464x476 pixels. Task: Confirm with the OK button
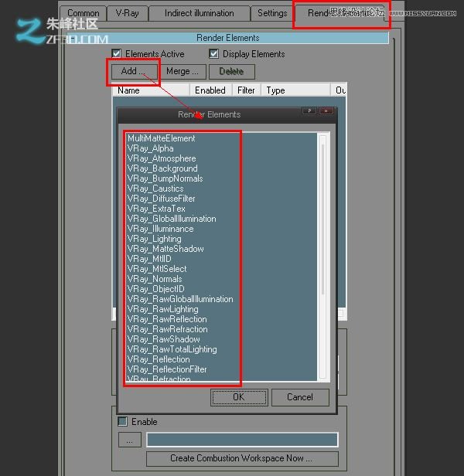tap(239, 397)
